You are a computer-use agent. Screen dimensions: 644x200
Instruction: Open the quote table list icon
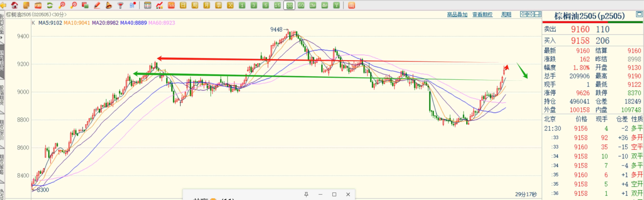click(x=147, y=5)
